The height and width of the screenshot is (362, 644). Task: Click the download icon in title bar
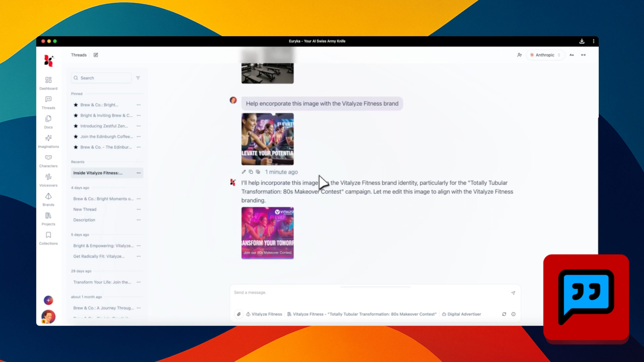582,41
